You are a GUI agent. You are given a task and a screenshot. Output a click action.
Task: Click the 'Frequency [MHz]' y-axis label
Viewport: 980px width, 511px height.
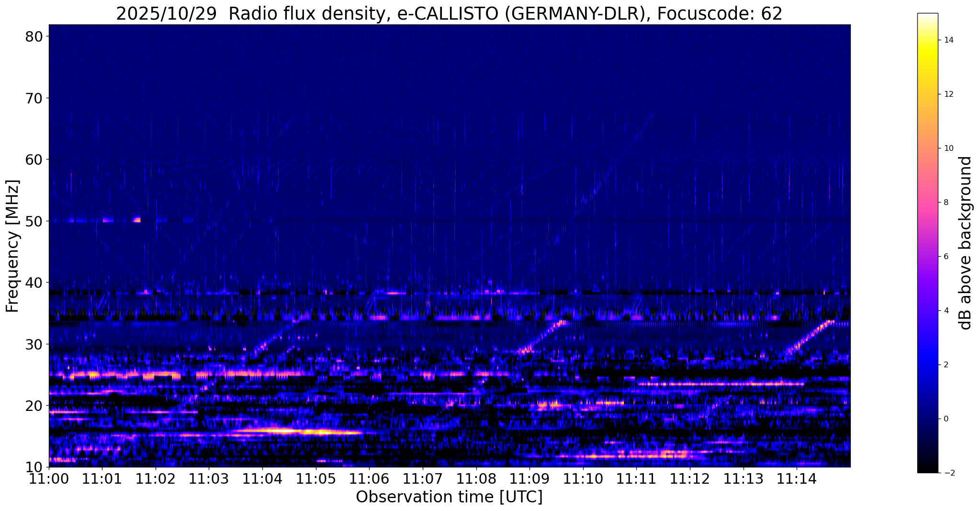click(x=12, y=246)
